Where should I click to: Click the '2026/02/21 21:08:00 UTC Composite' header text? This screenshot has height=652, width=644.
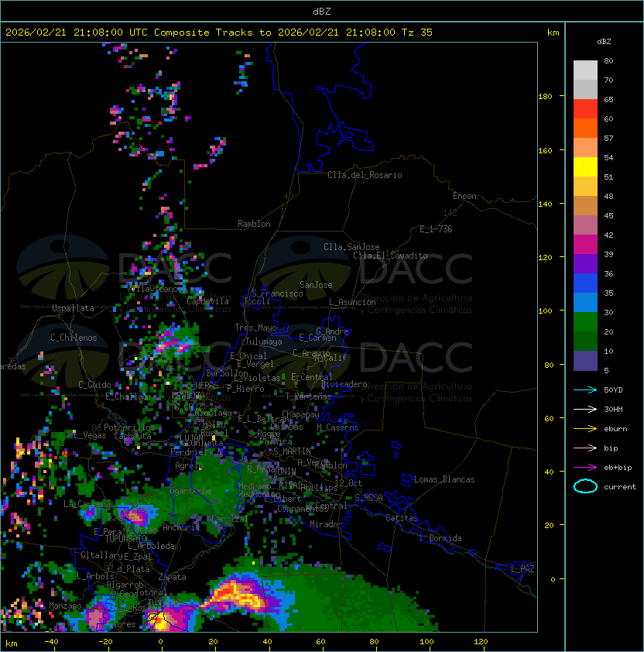108,33
